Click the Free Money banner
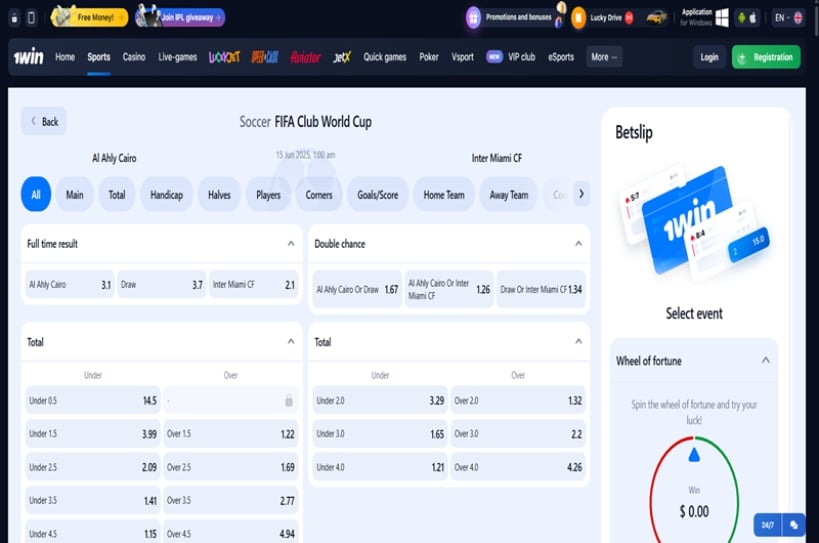The width and height of the screenshot is (819, 543). [89, 17]
